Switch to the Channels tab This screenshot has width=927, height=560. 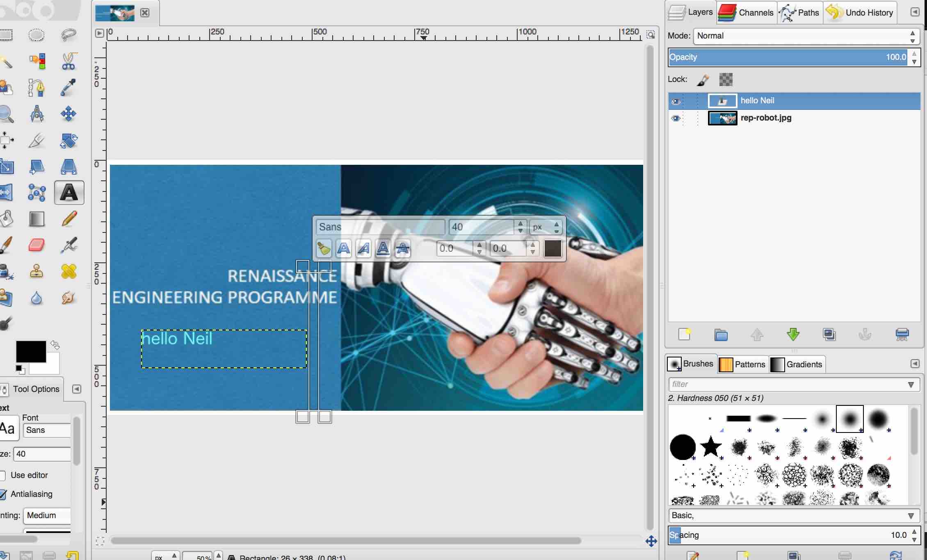747,13
